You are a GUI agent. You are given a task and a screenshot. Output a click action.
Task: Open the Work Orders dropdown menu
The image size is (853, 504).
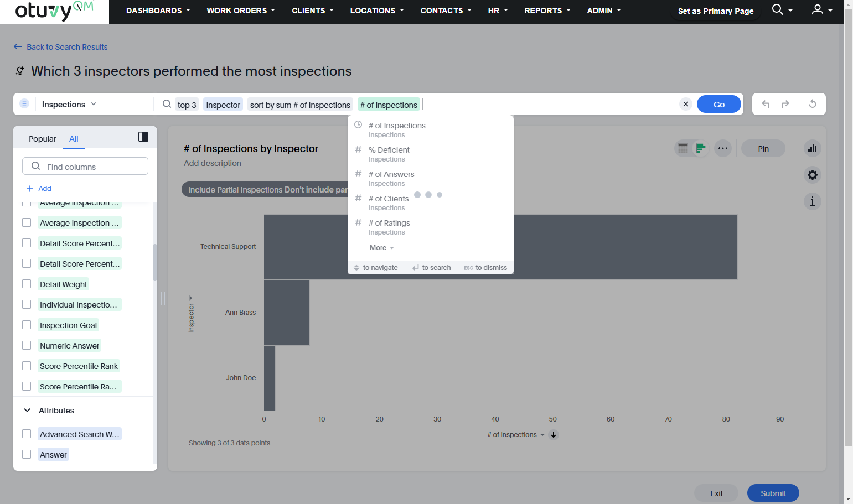coord(241,11)
